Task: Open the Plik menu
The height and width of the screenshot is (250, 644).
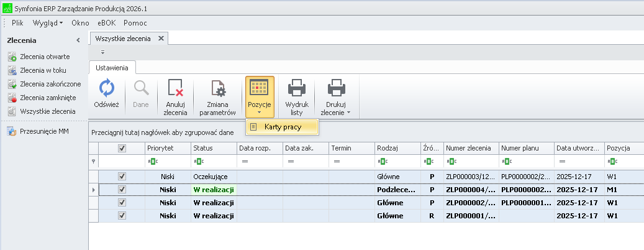Action: click(x=17, y=23)
